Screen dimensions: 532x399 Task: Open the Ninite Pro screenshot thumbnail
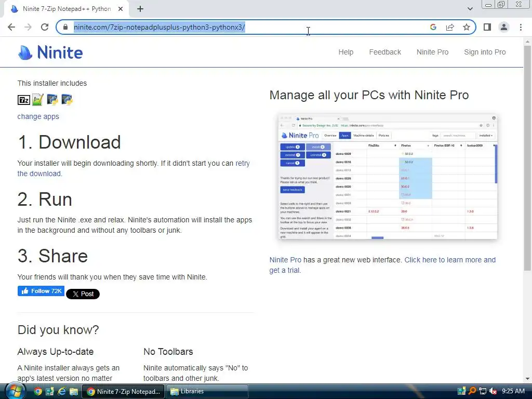pos(388,177)
